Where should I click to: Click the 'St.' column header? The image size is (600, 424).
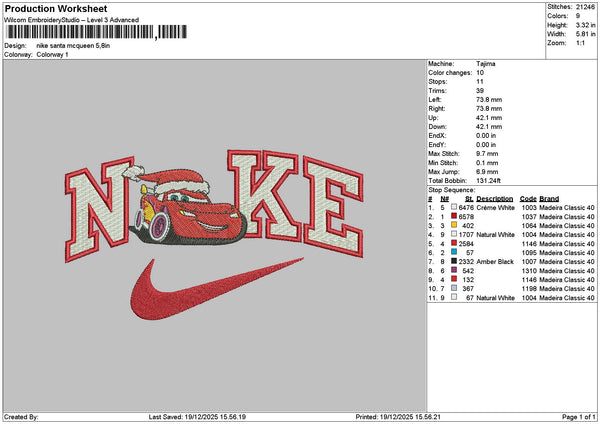point(469,199)
